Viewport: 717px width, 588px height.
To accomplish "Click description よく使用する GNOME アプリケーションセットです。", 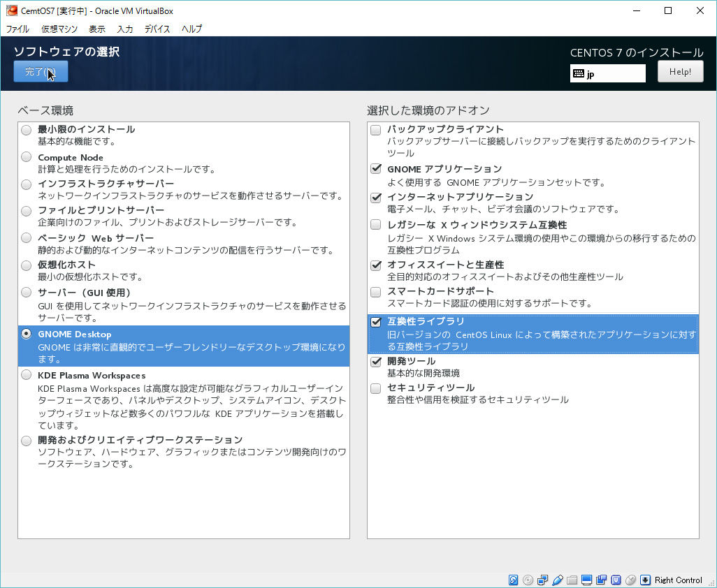I will (x=497, y=183).
